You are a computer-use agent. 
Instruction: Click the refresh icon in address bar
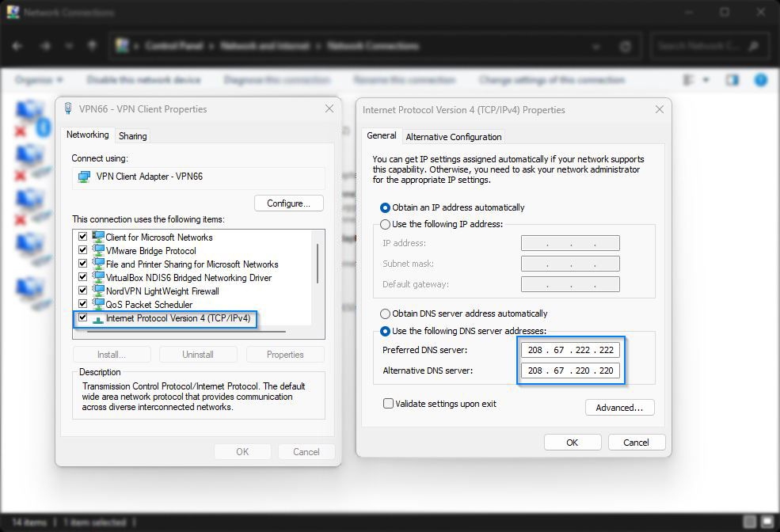[x=625, y=46]
